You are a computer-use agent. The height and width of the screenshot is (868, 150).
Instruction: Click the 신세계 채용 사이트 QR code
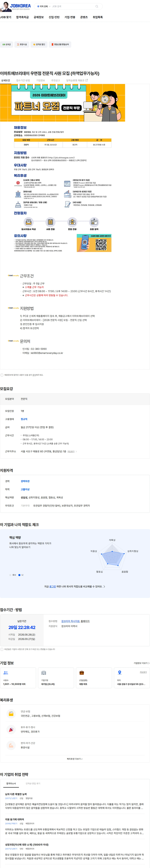[x=101, y=244]
